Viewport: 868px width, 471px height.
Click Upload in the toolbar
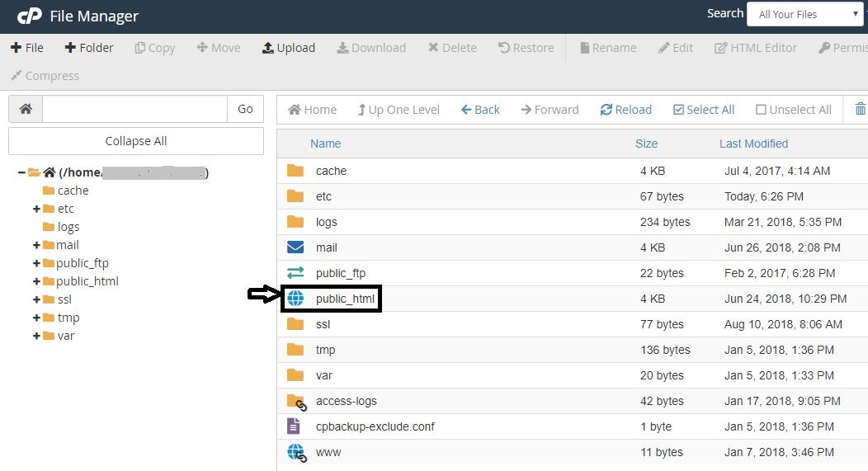tap(289, 48)
